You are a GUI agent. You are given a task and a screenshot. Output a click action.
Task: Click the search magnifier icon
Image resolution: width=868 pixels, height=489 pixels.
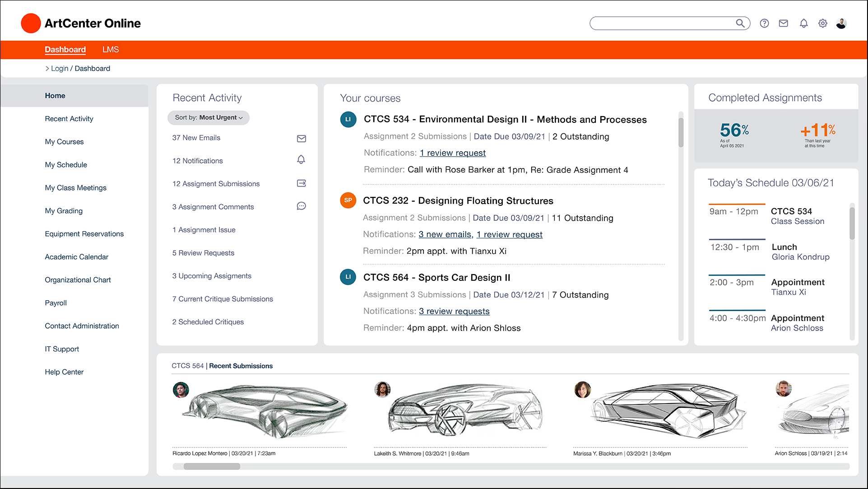pos(740,23)
